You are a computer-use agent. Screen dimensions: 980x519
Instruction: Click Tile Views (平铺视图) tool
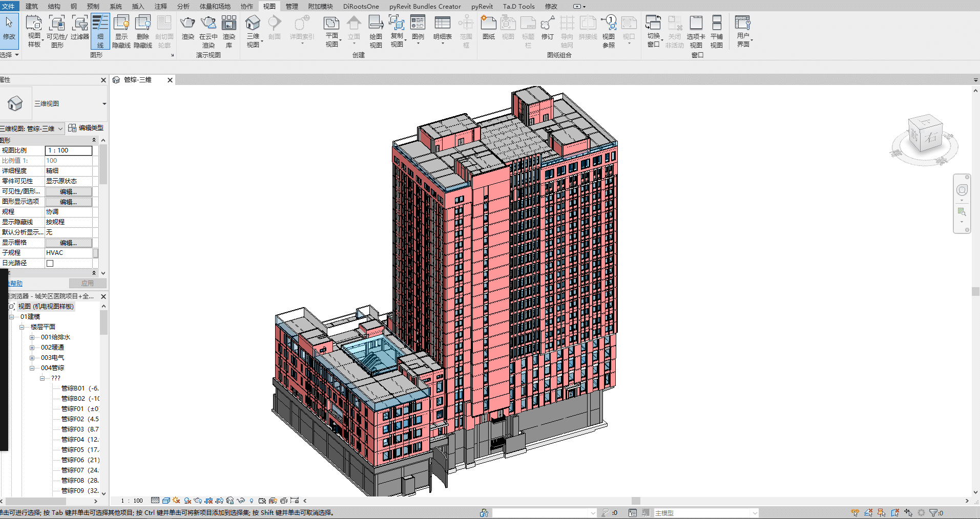pyautogui.click(x=717, y=32)
